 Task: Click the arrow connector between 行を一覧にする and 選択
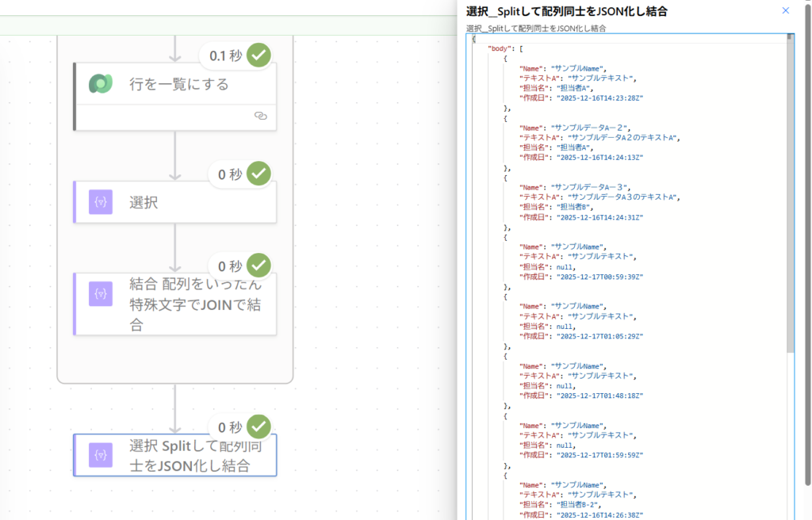coord(175,155)
